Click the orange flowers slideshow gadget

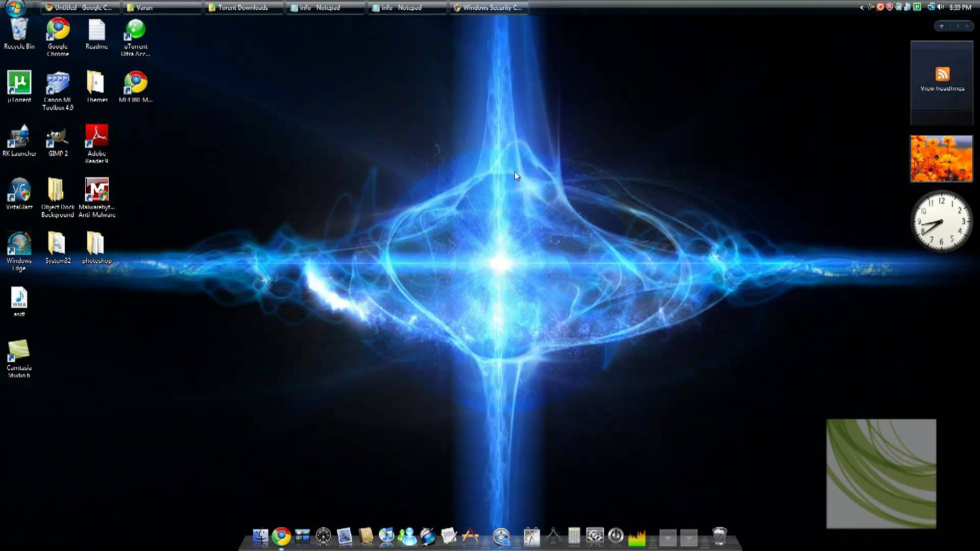(x=942, y=158)
